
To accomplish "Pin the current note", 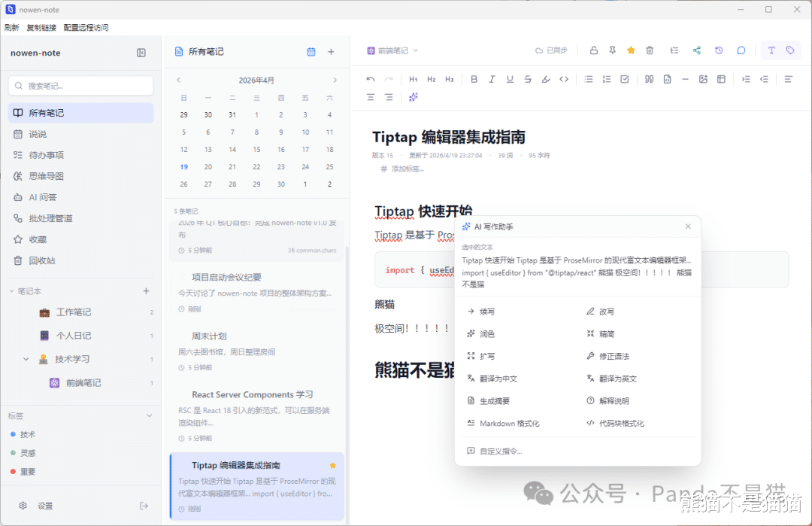I will [612, 50].
